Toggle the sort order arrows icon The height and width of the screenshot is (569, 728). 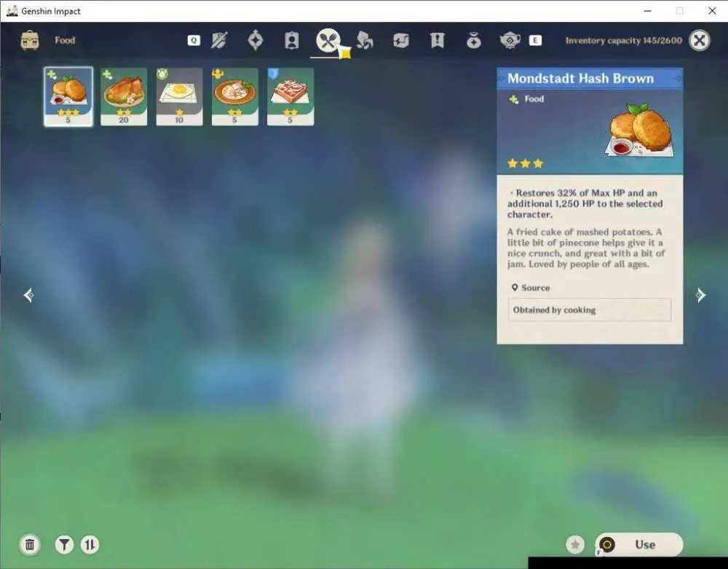90,544
